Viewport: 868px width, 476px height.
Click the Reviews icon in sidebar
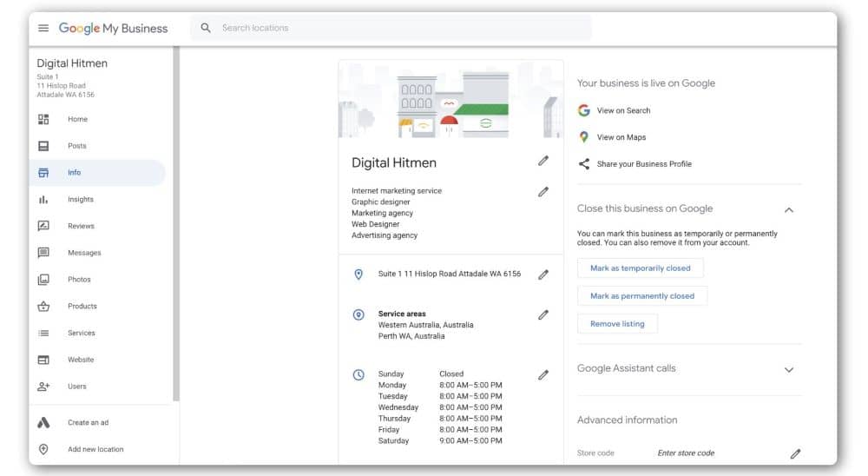tap(43, 226)
